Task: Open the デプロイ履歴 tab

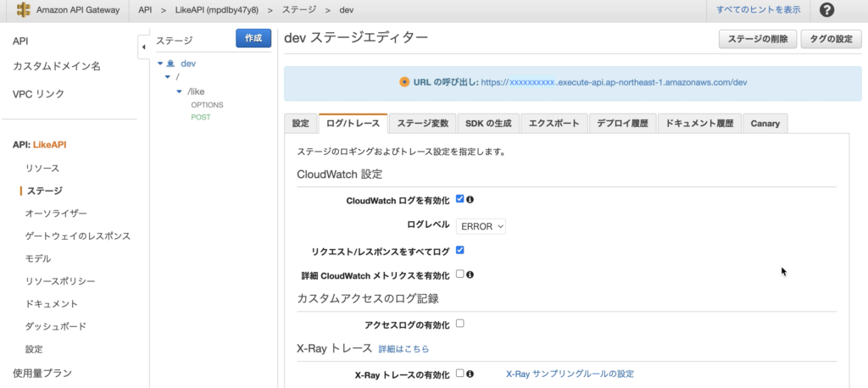Action: coord(623,124)
